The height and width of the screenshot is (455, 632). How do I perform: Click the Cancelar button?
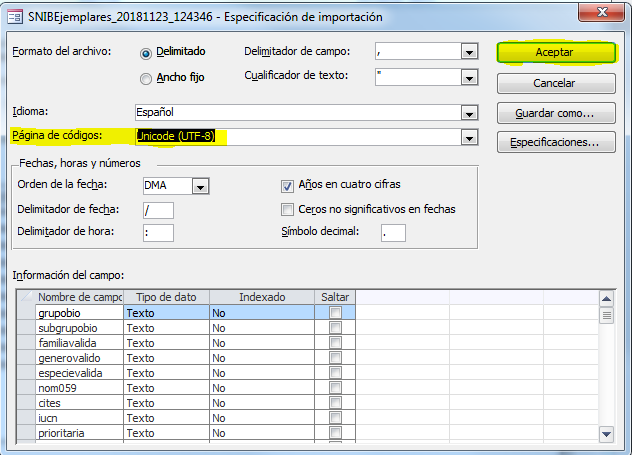tap(554, 83)
